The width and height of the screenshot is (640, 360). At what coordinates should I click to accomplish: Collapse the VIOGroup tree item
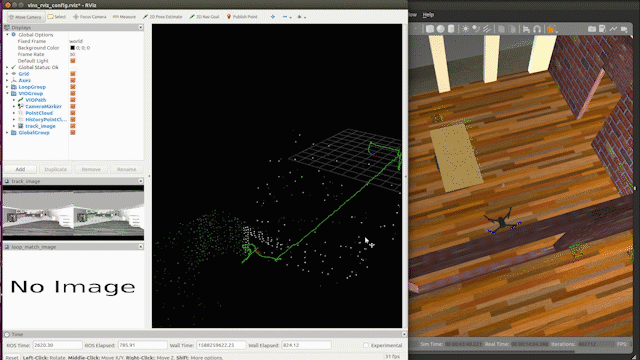click(x=7, y=93)
